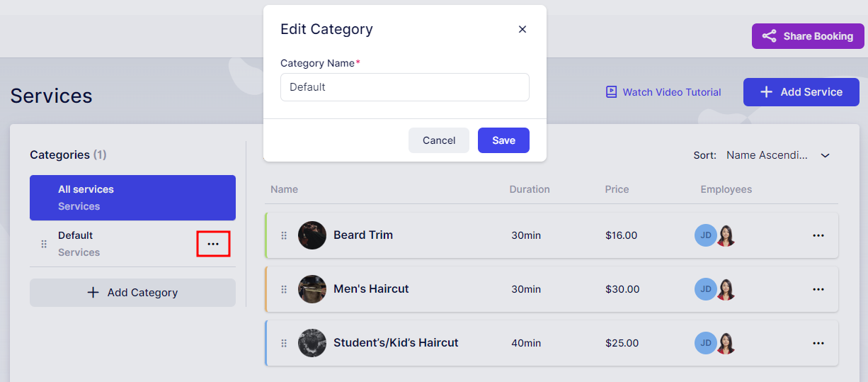Click Beard Trim service thumbnail
Image resolution: width=868 pixels, height=382 pixels.
[x=312, y=235]
